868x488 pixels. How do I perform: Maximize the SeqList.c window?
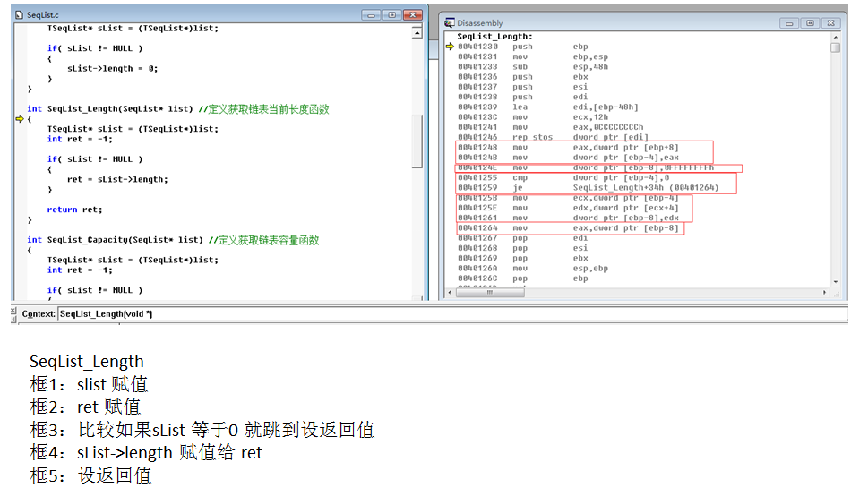(x=392, y=15)
